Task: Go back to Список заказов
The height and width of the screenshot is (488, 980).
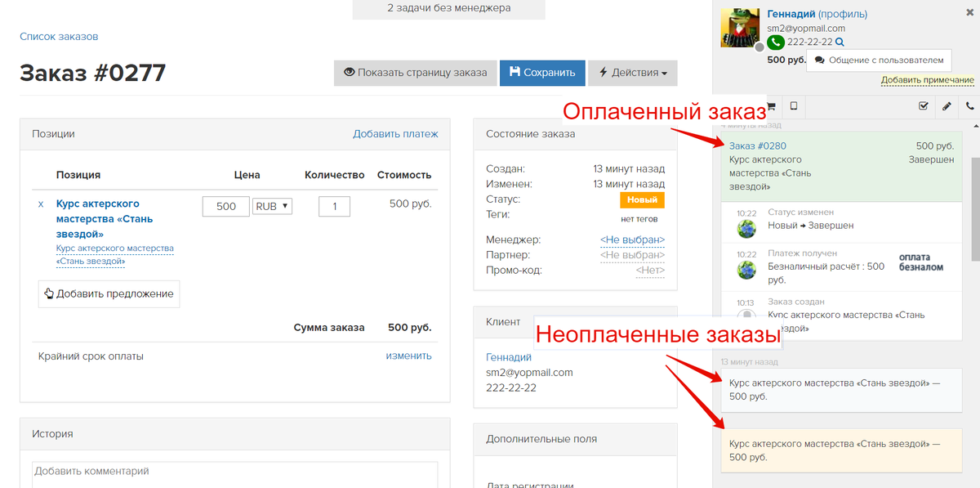Action: pyautogui.click(x=59, y=37)
